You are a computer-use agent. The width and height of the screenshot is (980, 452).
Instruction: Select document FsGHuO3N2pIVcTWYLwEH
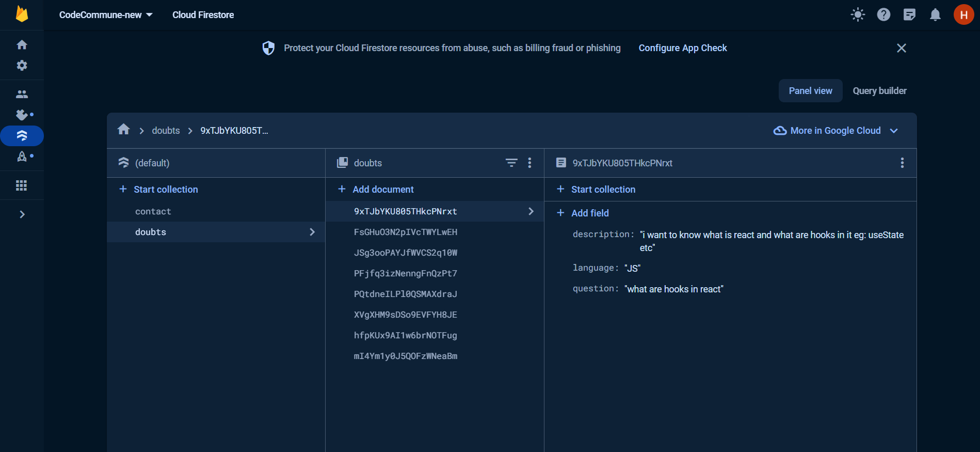(x=435, y=232)
